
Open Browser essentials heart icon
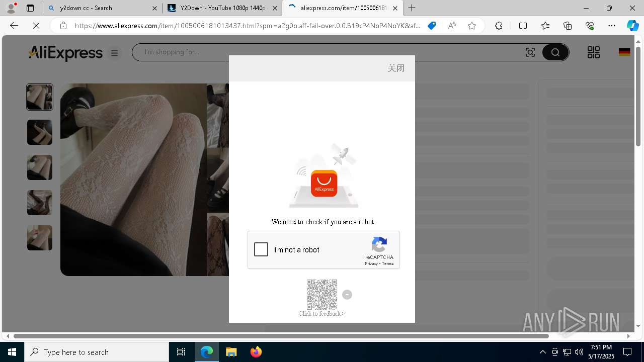pyautogui.click(x=590, y=26)
